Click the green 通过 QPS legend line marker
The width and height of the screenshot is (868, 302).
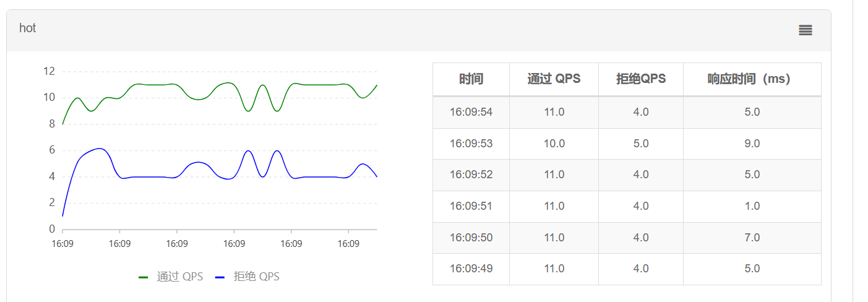(x=144, y=277)
